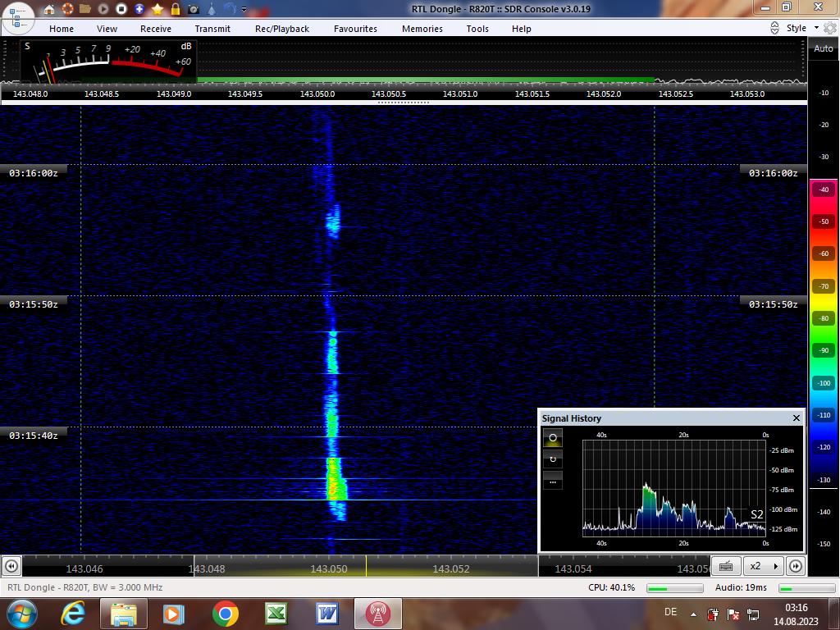The height and width of the screenshot is (630, 840).
Task: Open help via the lifebuoy icon
Action: coord(67,9)
